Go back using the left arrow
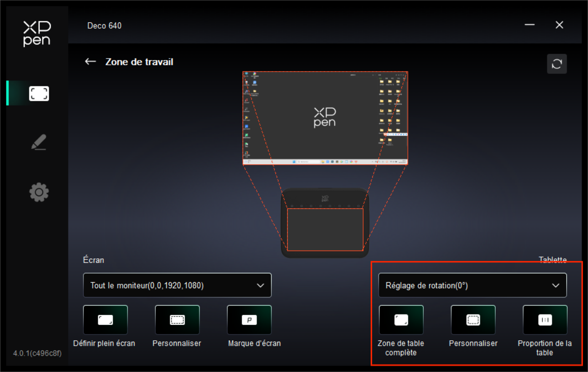This screenshot has width=588, height=372. tap(90, 62)
